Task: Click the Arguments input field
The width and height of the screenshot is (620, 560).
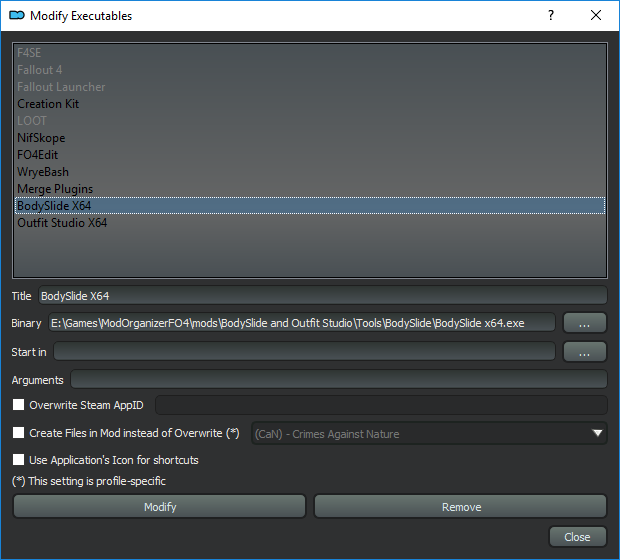Action: tap(339, 379)
